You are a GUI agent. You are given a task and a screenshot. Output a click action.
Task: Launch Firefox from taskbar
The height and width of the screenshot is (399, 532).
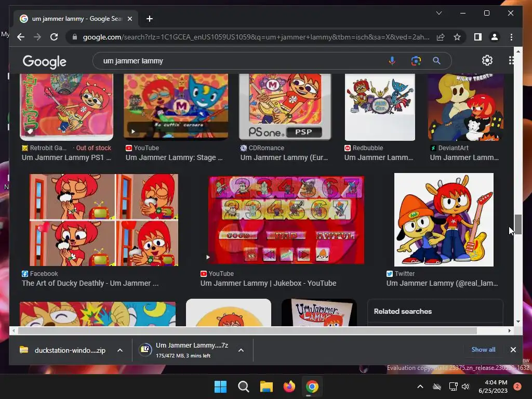pyautogui.click(x=289, y=387)
